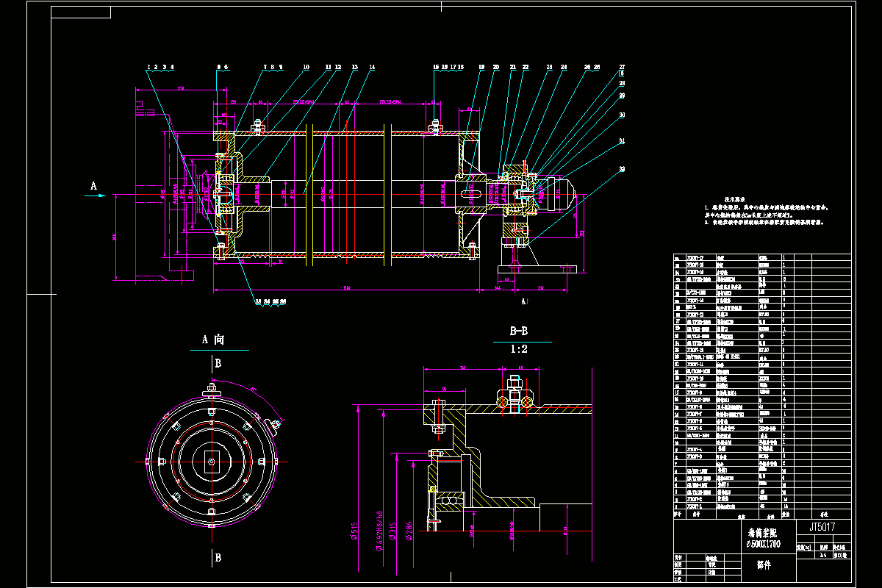Select the title text 卷筒装配
The height and width of the screenshot is (588, 882).
tap(761, 531)
